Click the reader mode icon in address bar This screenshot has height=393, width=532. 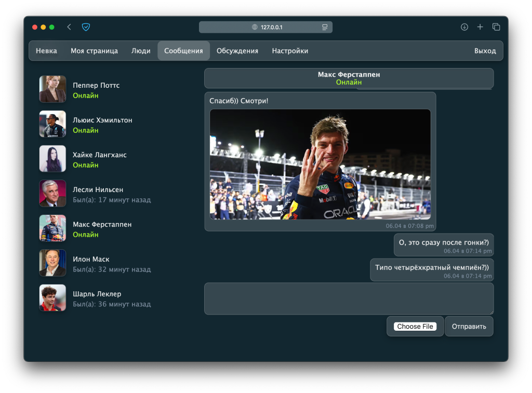click(x=325, y=27)
